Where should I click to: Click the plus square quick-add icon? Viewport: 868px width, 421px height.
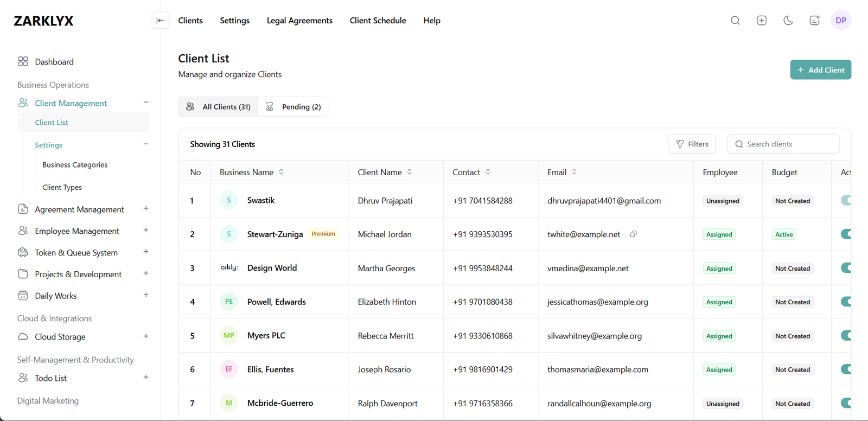pos(762,21)
